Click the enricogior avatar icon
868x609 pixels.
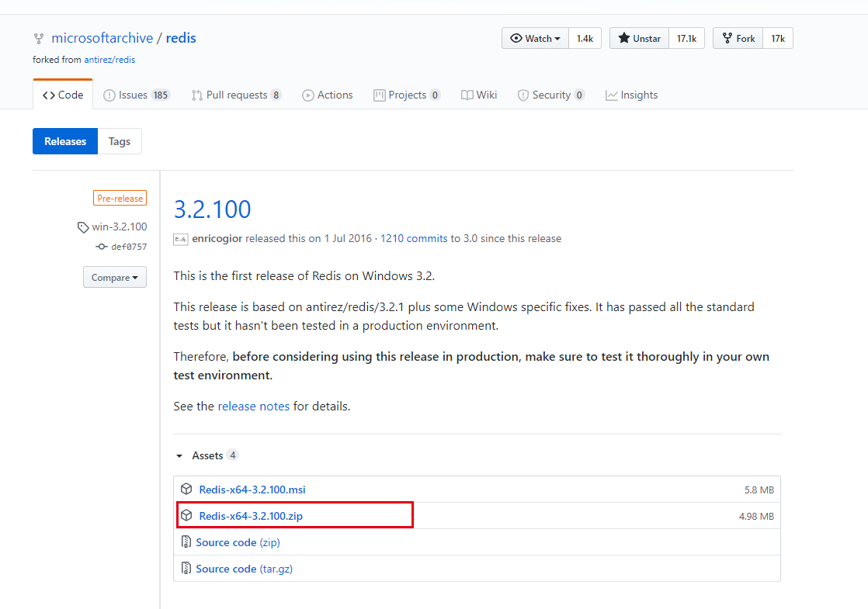coord(180,239)
